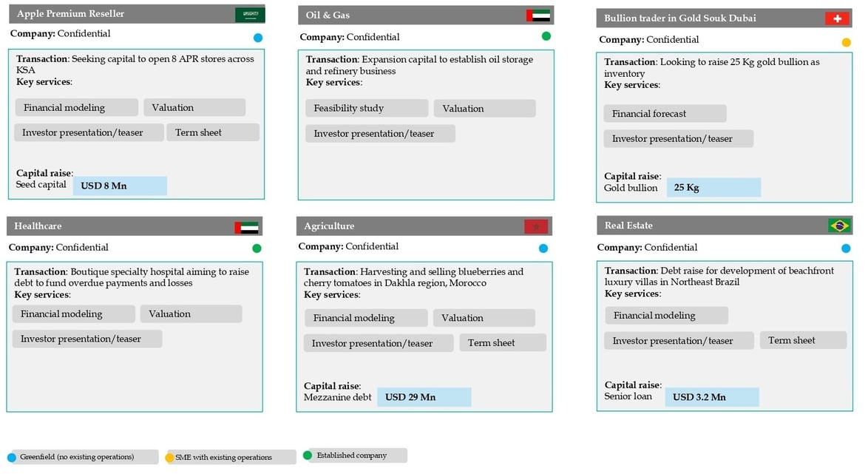Click Financial modeling in Real Estate card

666,316
